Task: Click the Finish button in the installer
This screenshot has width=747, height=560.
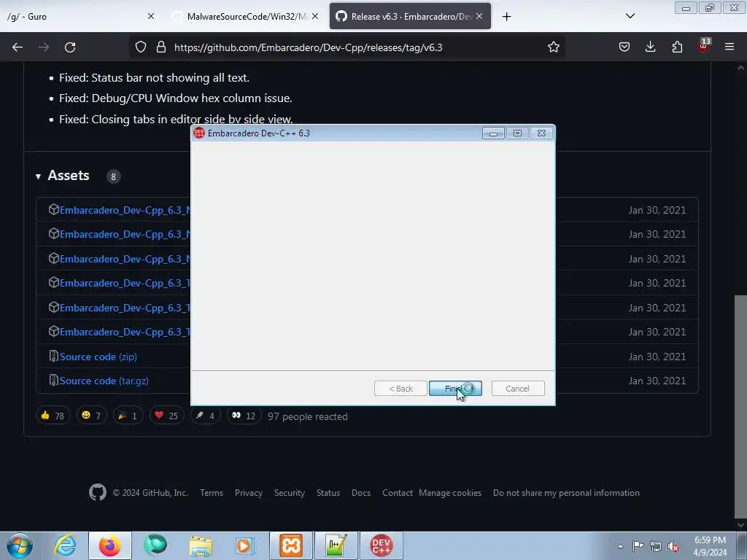Action: (x=455, y=389)
